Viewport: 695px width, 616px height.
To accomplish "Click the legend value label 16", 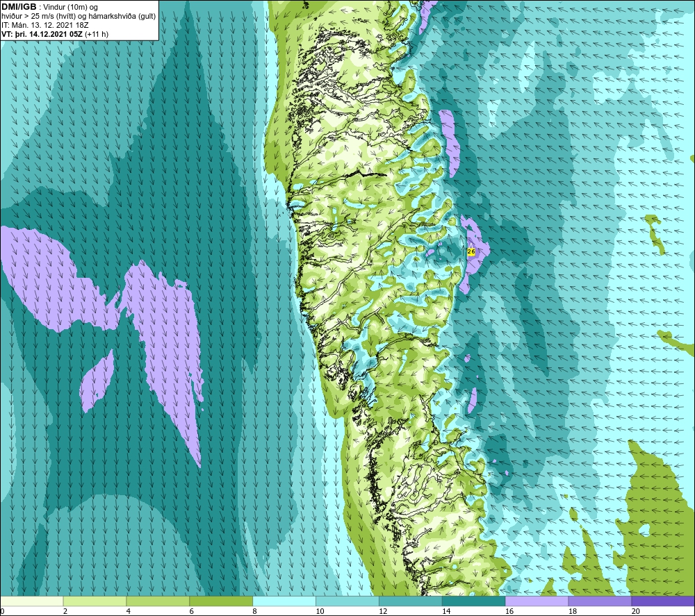I will click(509, 612).
